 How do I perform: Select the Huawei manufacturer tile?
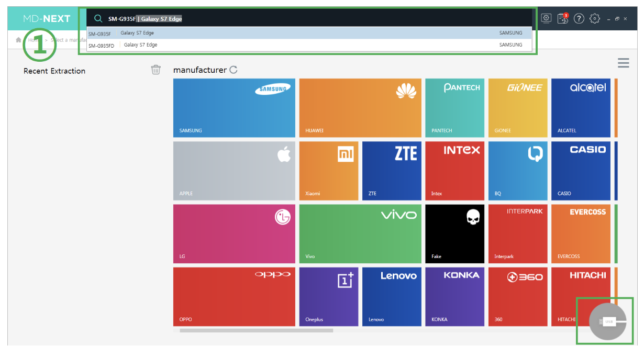click(x=360, y=108)
